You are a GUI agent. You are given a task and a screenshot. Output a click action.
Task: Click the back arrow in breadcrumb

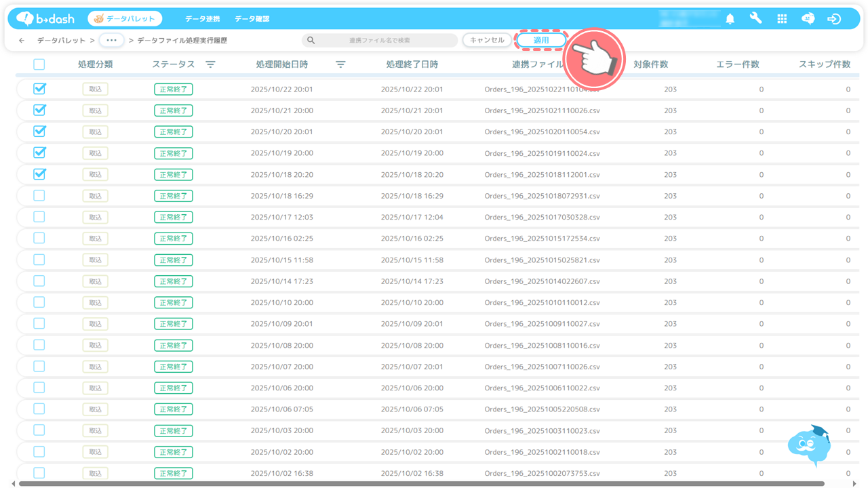[x=22, y=41]
